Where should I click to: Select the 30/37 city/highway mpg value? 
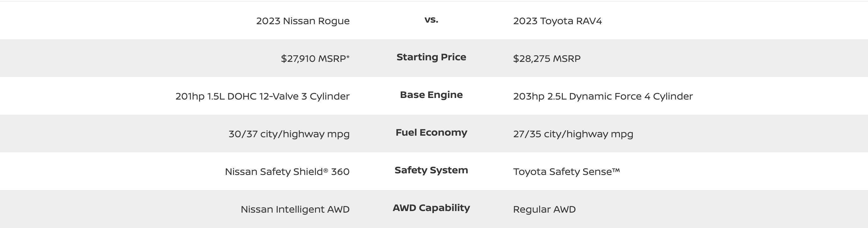coord(289,134)
